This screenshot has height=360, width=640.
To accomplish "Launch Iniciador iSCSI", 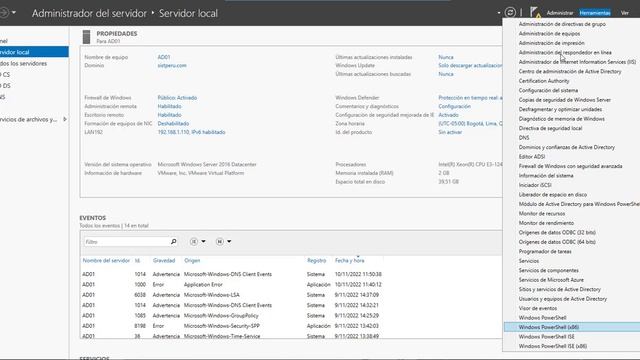I will pyautogui.click(x=535, y=185).
